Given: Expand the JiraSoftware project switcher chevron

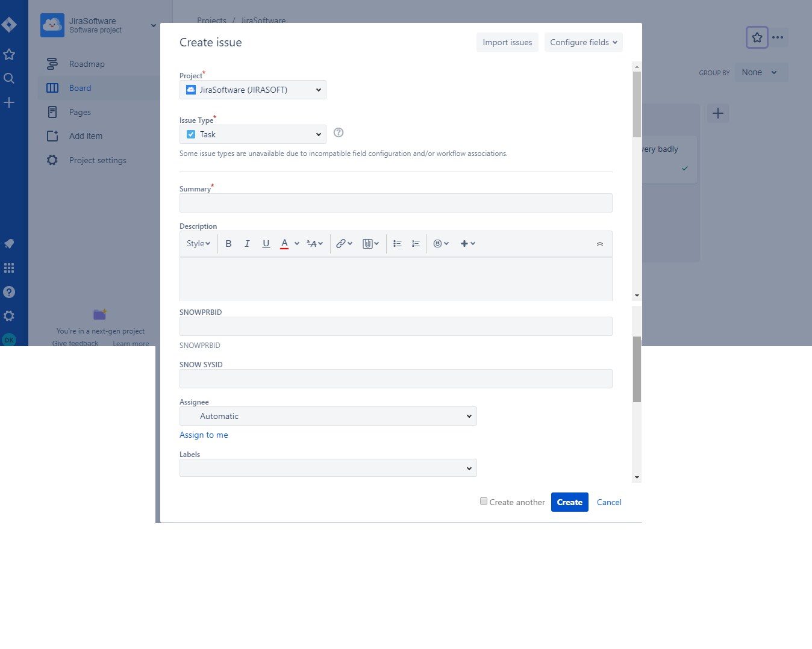Looking at the screenshot, I should pyautogui.click(x=154, y=25).
